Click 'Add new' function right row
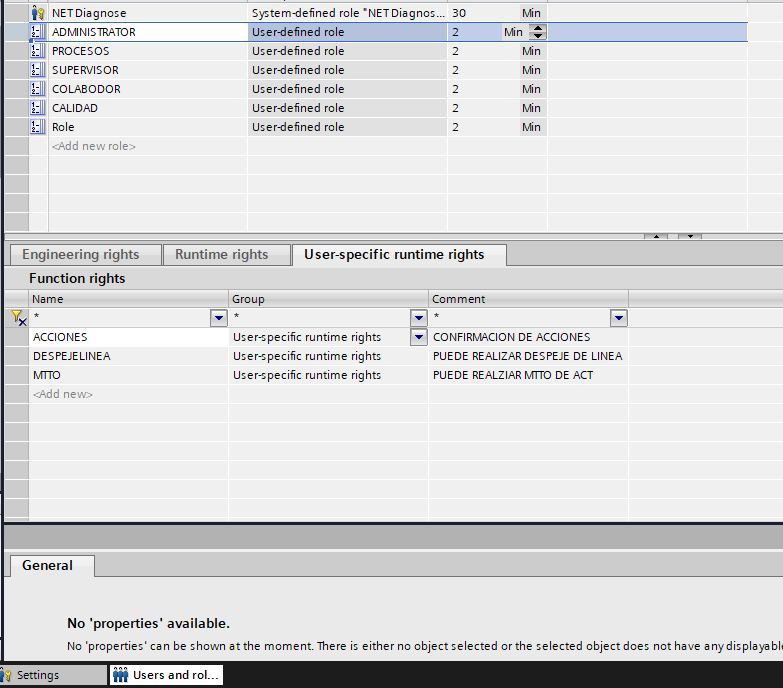The height and width of the screenshot is (688, 783). (63, 394)
